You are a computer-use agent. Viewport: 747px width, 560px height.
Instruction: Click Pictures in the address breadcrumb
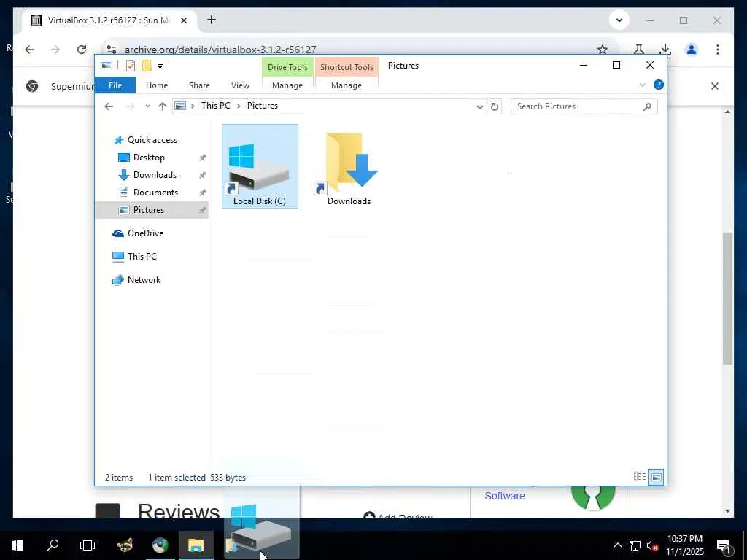262,106
